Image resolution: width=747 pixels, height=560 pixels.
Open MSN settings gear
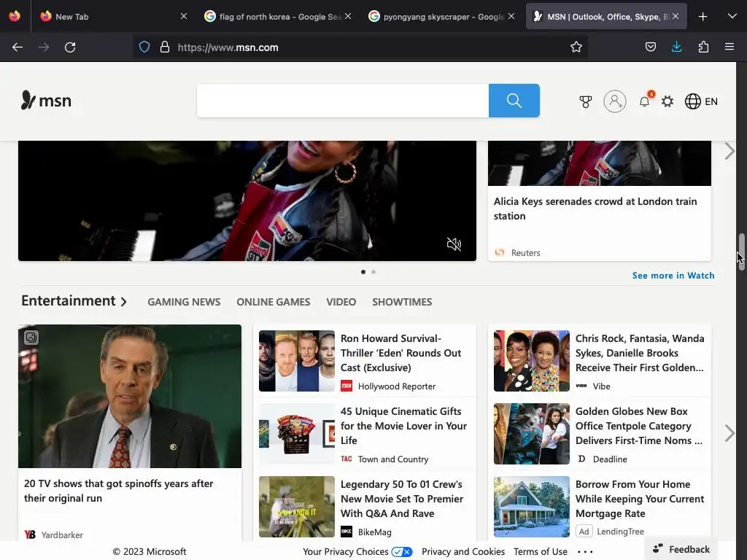click(x=667, y=101)
